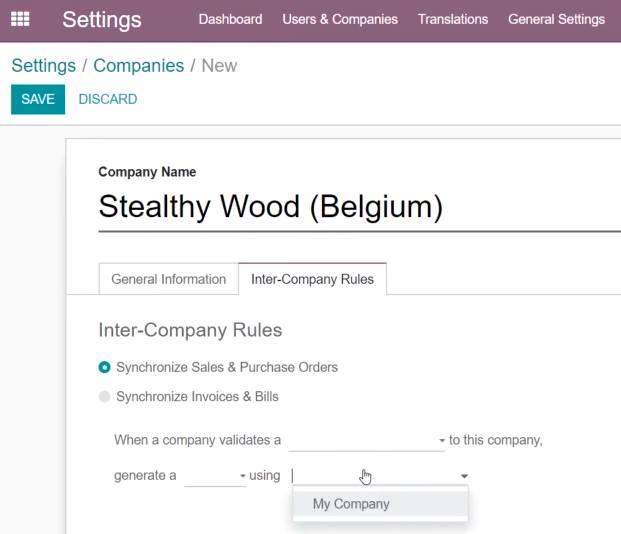Screen dimensions: 621x534
Task: Open the Dashboard menu
Action: point(230,19)
